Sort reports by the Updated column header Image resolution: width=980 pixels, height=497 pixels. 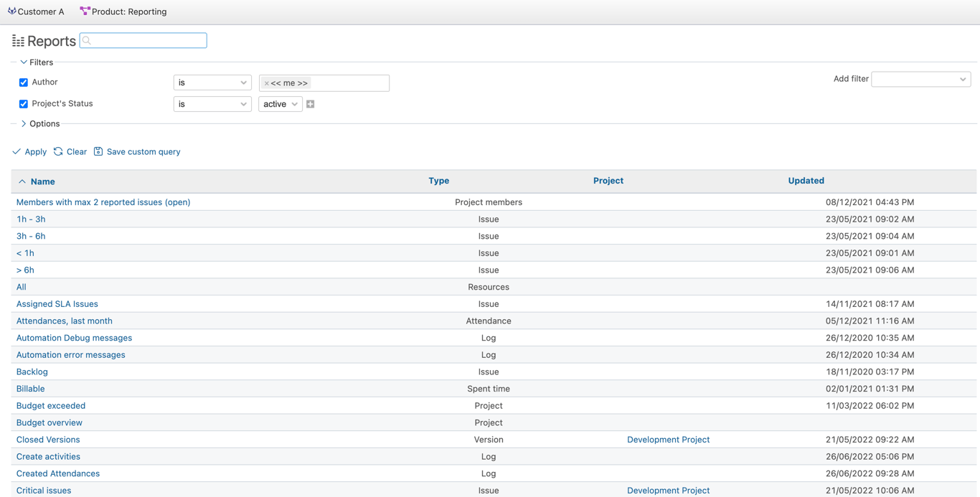coord(806,181)
